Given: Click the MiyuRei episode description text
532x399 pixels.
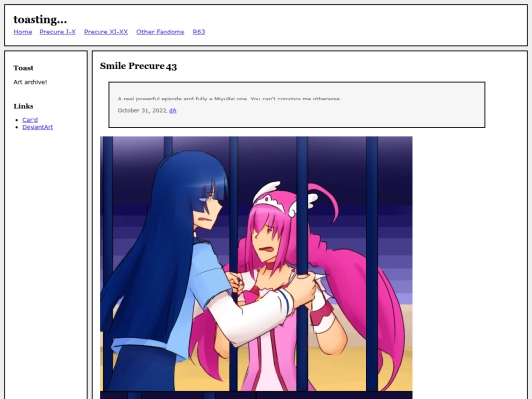Looking at the screenshot, I should point(230,99).
